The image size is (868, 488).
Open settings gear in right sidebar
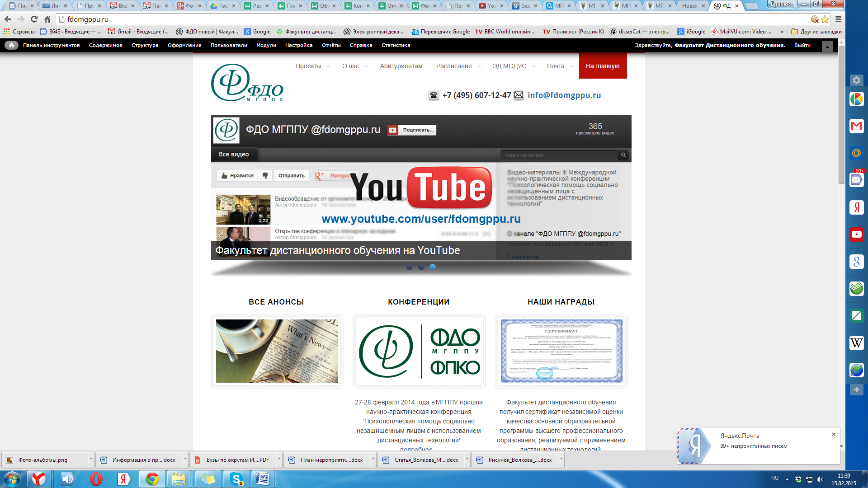pyautogui.click(x=856, y=80)
